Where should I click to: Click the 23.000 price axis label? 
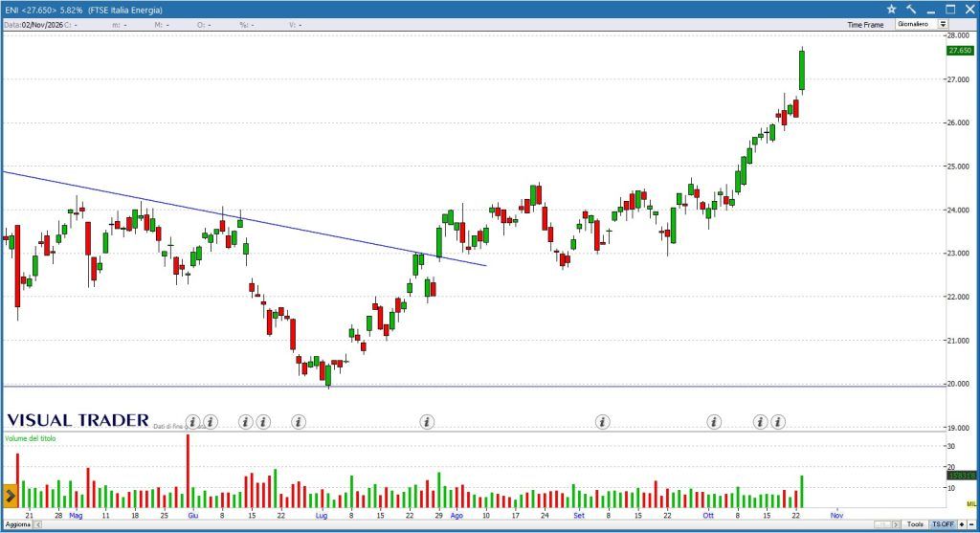coord(959,254)
